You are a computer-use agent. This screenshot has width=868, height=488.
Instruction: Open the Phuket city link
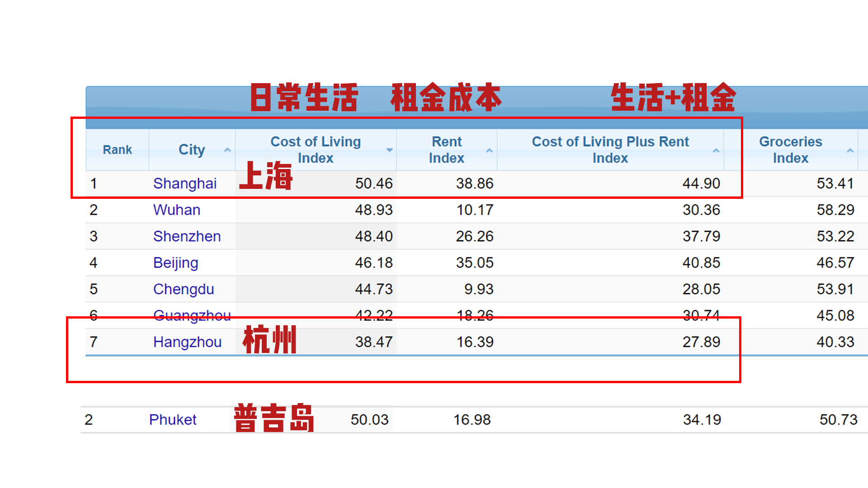coord(173,420)
